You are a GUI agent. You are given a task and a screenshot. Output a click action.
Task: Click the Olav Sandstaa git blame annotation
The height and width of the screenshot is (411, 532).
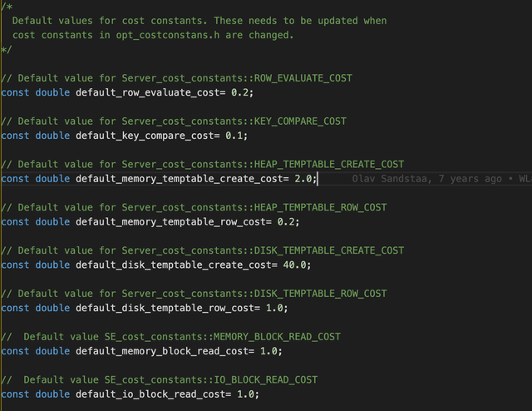(426, 179)
